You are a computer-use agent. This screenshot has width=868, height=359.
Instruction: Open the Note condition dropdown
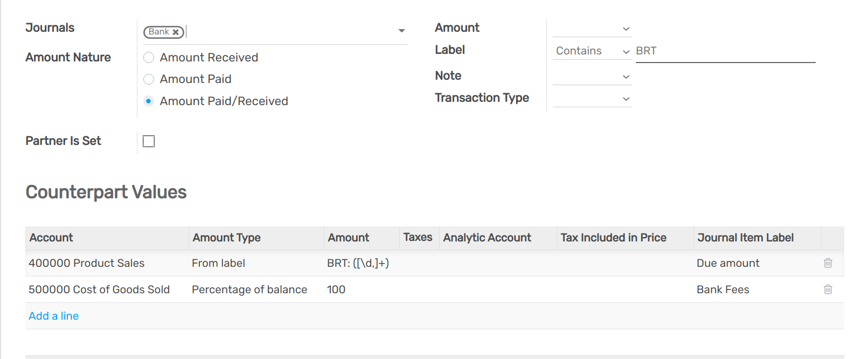click(x=592, y=77)
